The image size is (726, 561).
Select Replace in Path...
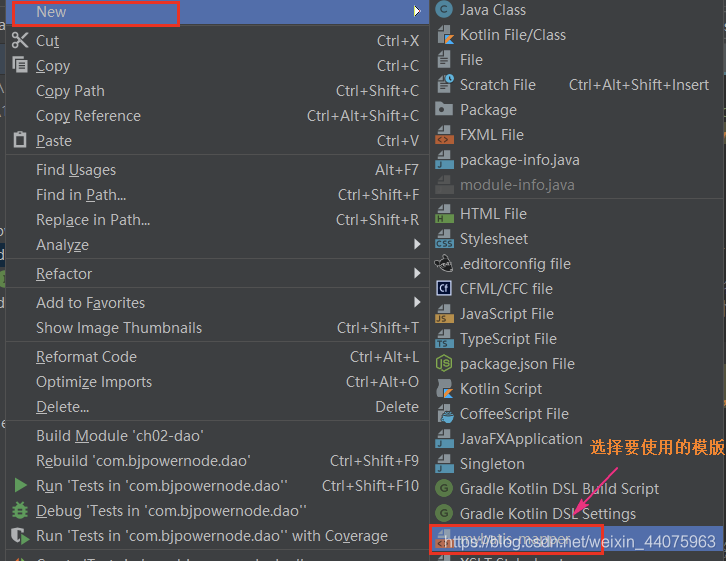(218, 220)
